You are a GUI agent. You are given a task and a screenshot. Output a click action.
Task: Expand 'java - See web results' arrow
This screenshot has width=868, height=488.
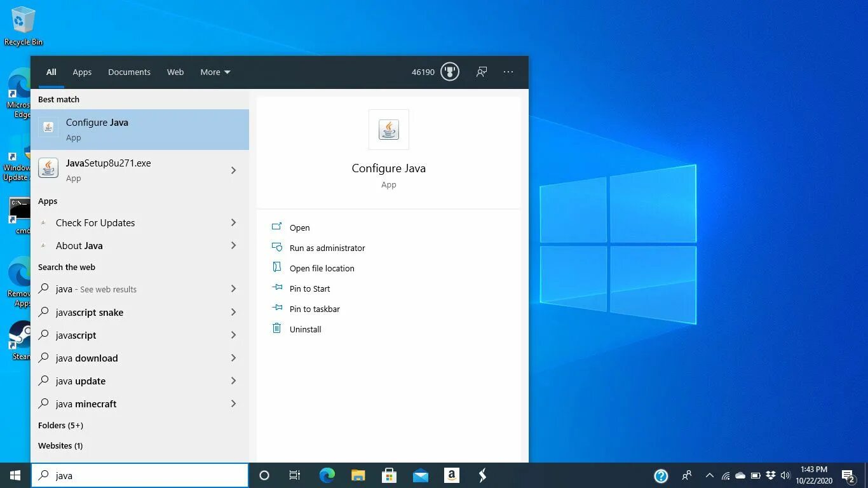click(233, 288)
